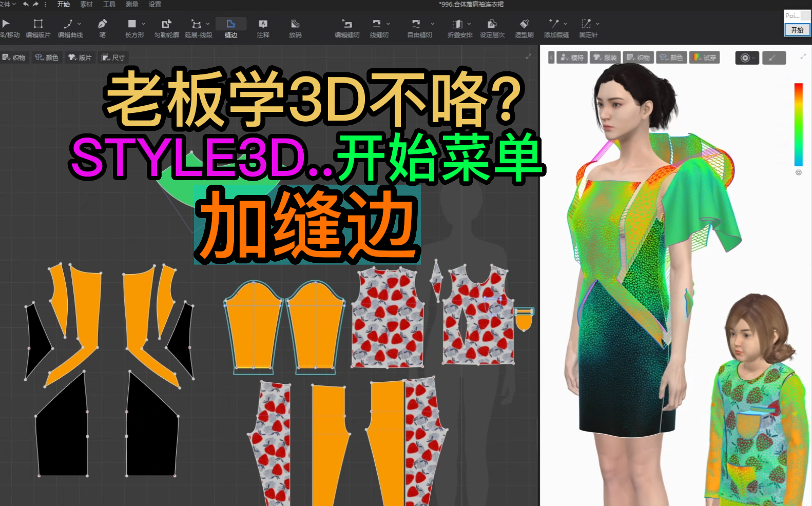Collapse the 3D view toolbar with left chevron
Image resolution: width=812 pixels, height=506 pixels.
click(x=551, y=57)
